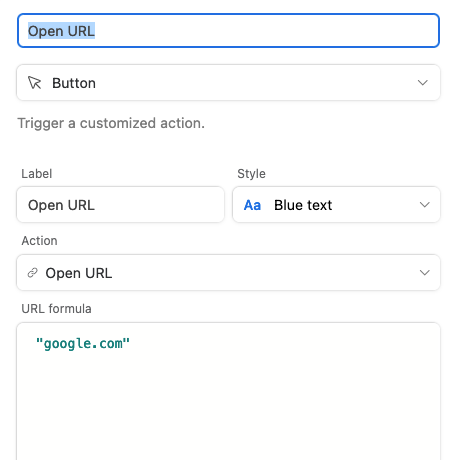Click the "google.com" string in the formula
This screenshot has height=460, width=456.
[x=83, y=343]
